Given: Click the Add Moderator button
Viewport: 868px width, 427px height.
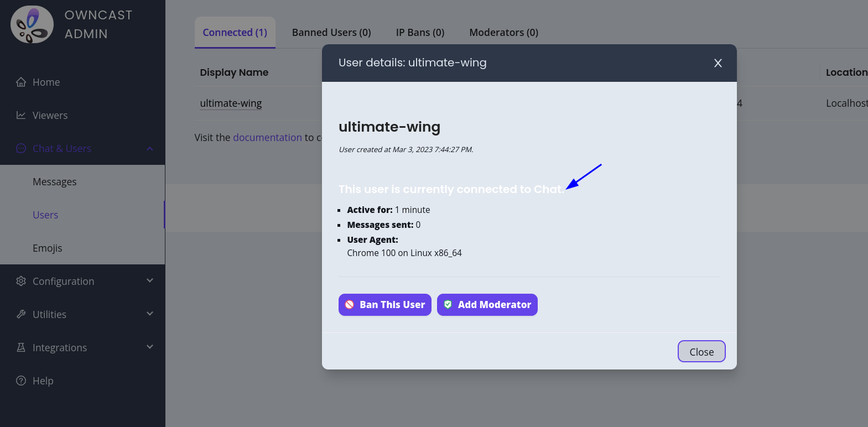Looking at the screenshot, I should (487, 305).
